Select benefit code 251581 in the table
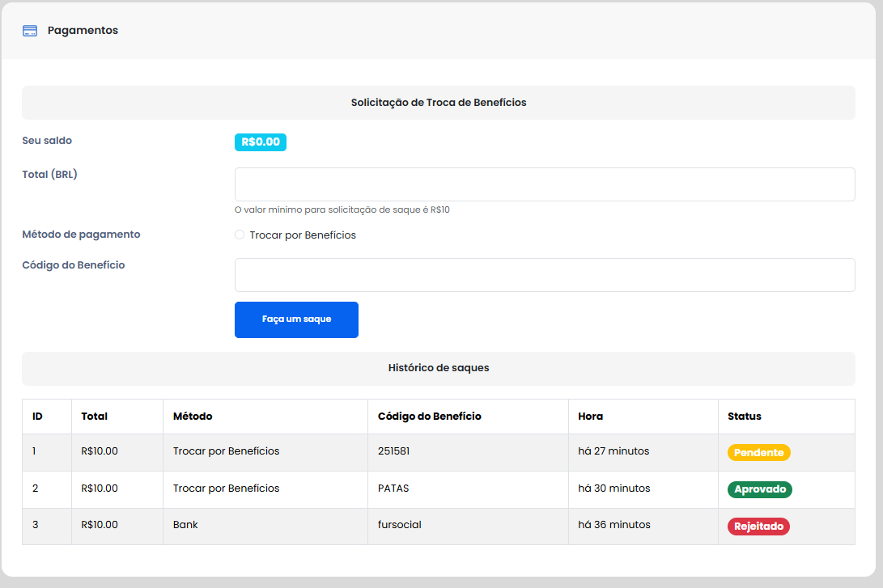This screenshot has width=883, height=588. (x=393, y=451)
